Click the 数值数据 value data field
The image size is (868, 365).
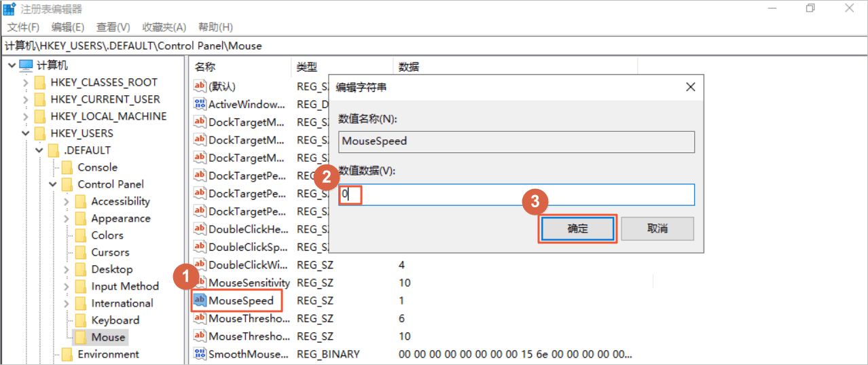516,194
